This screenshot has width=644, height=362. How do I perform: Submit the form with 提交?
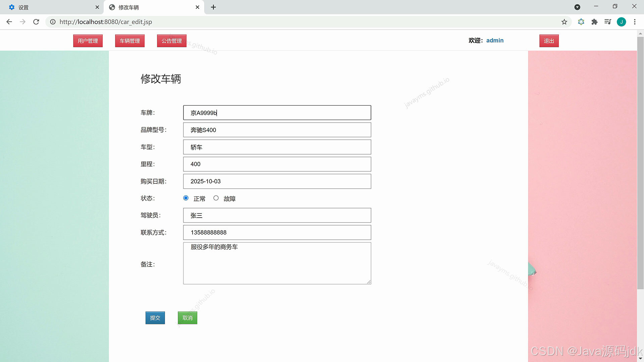[155, 318]
